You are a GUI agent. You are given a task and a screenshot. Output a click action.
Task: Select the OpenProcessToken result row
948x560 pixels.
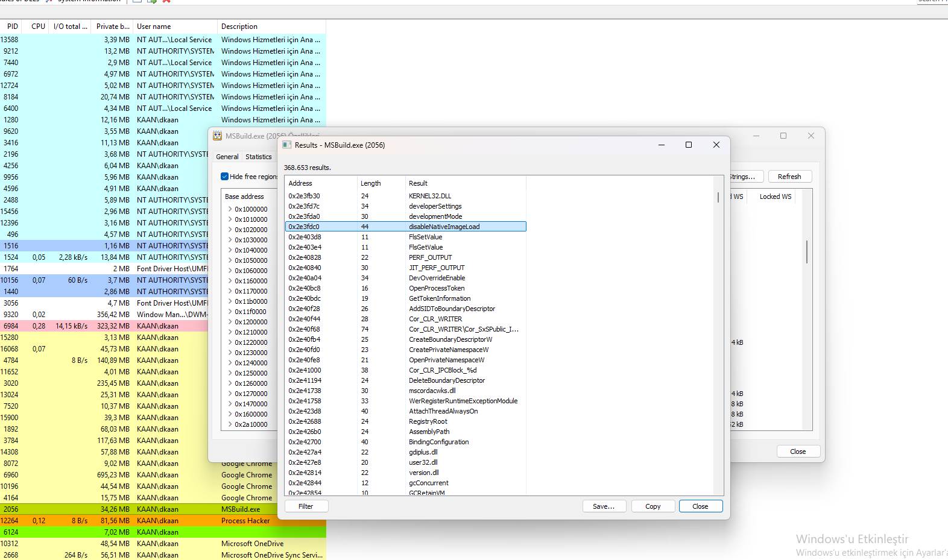[x=405, y=288]
